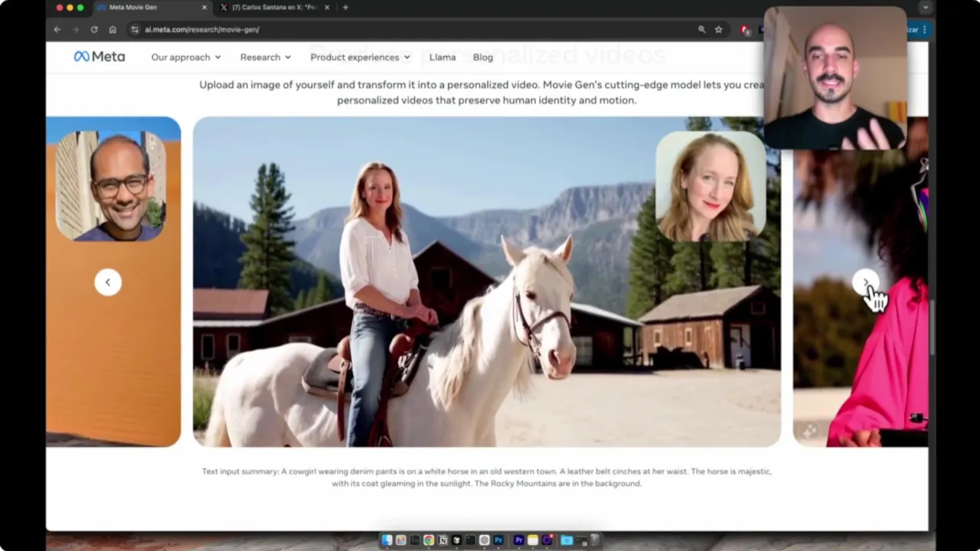This screenshot has height=551, width=980.
Task: Click the previous slide arrow button
Action: point(108,282)
